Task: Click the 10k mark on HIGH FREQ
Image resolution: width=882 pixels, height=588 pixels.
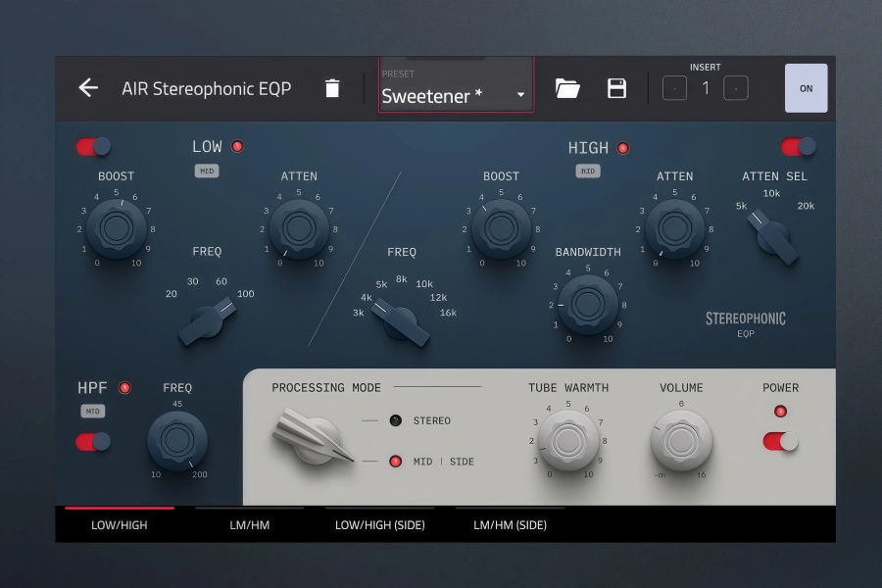Action: click(424, 284)
